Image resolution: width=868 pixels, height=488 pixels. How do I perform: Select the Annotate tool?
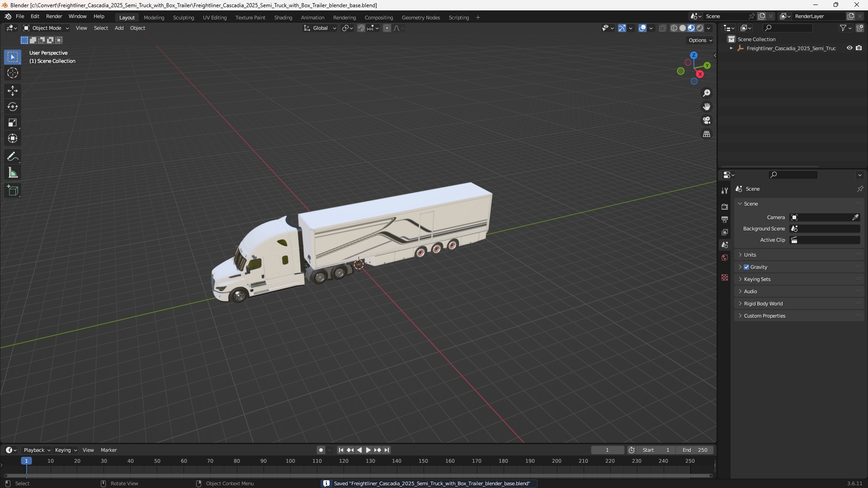13,157
